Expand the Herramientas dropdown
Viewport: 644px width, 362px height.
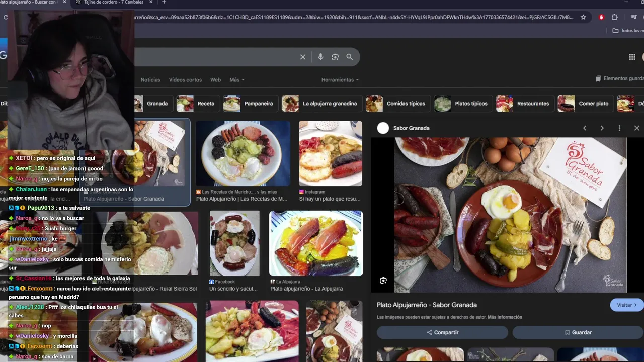340,80
